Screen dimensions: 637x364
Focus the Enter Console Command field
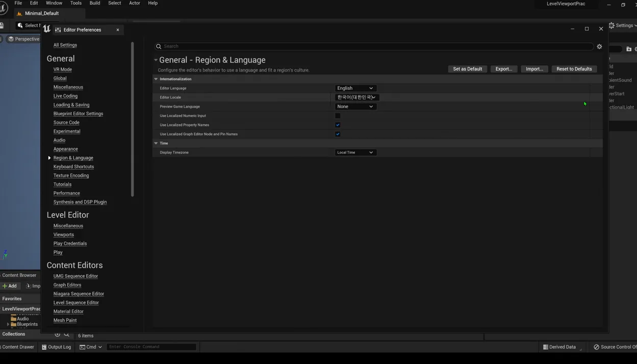tap(151, 347)
